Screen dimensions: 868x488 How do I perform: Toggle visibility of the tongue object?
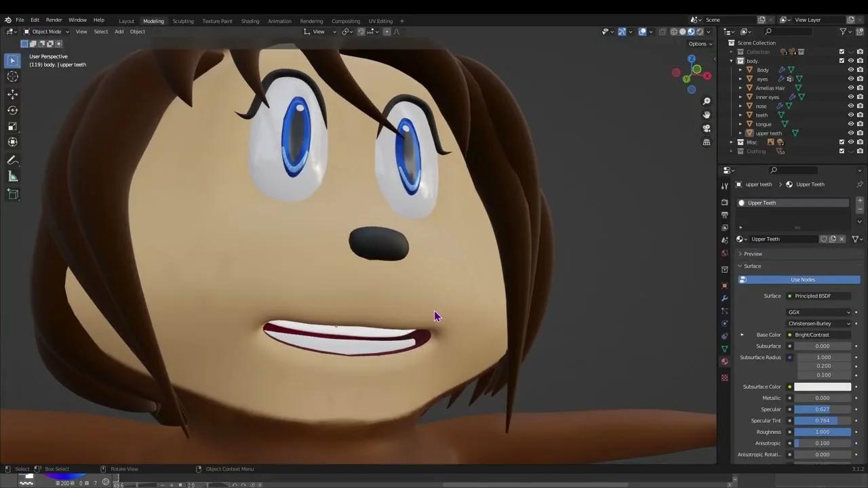coord(851,124)
